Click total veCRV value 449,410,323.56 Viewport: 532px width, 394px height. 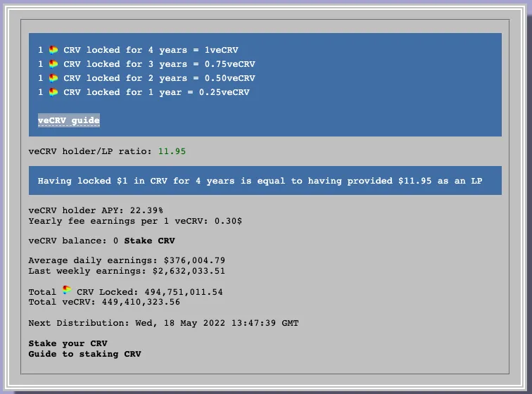(141, 302)
